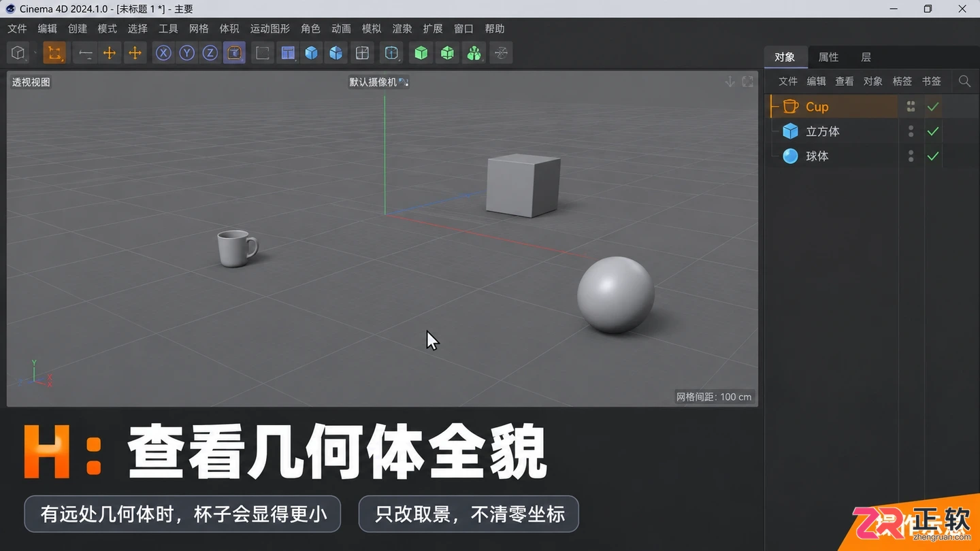Click the green cloner cluster icon
The width and height of the screenshot is (980, 551).
pyautogui.click(x=474, y=53)
